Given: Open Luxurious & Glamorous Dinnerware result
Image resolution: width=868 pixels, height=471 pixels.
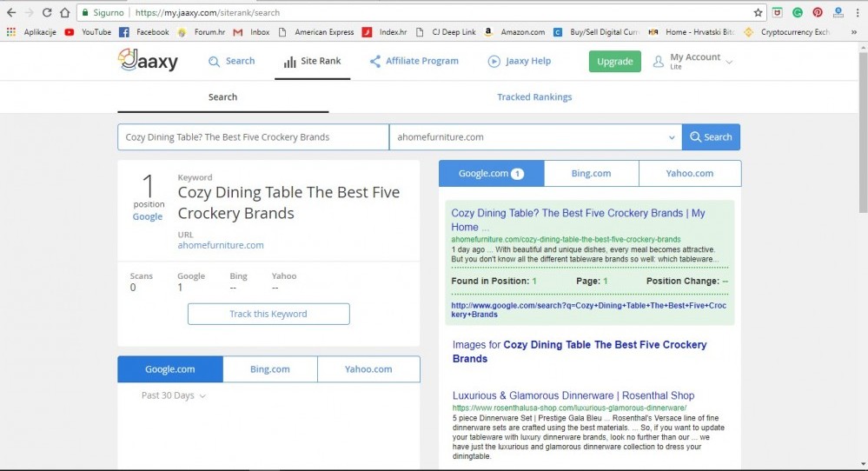Looking at the screenshot, I should coord(573,395).
